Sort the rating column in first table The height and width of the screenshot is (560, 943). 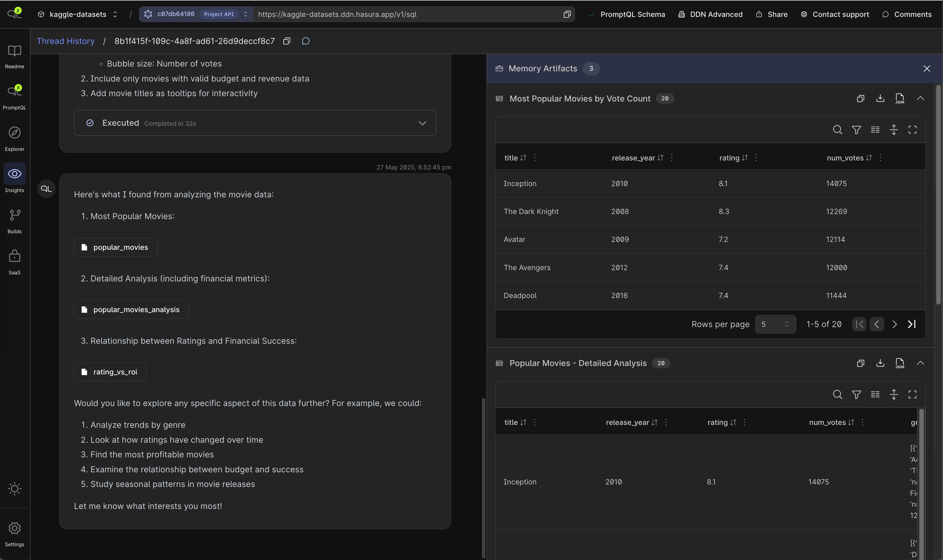(x=744, y=158)
